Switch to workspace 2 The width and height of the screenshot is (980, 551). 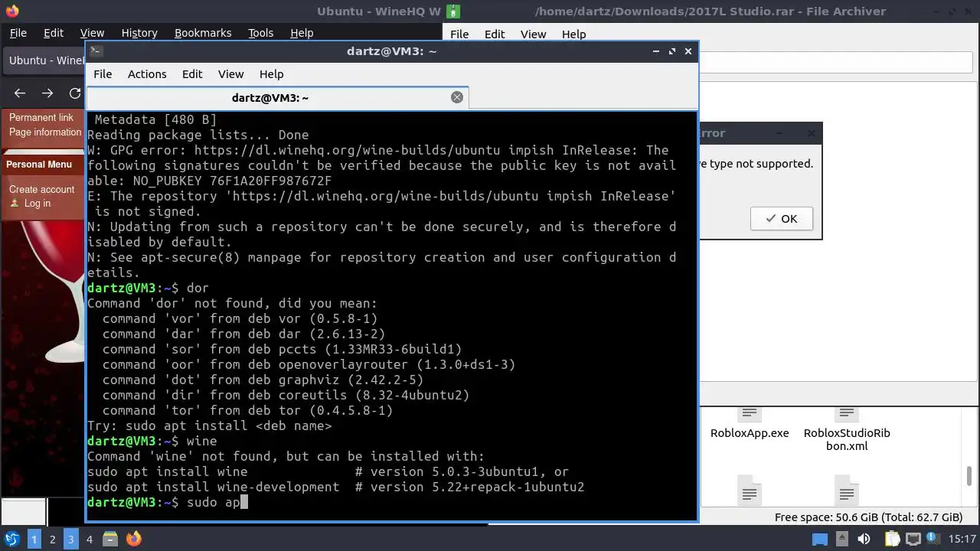[52, 539]
